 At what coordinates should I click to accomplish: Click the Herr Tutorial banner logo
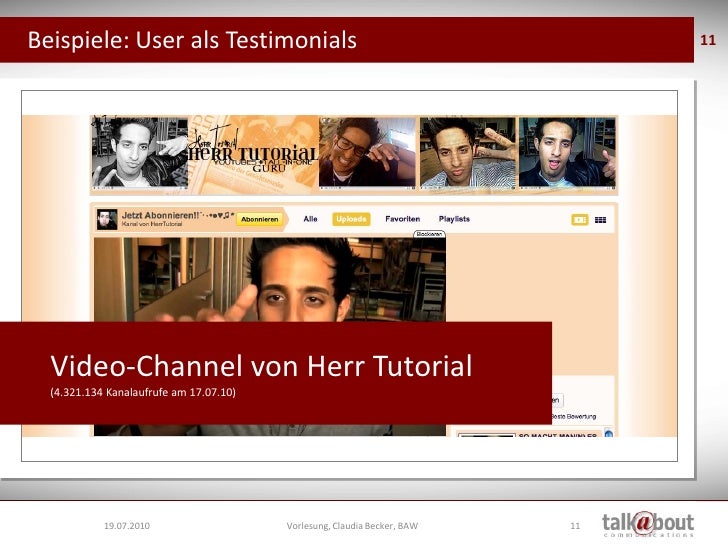(x=254, y=153)
